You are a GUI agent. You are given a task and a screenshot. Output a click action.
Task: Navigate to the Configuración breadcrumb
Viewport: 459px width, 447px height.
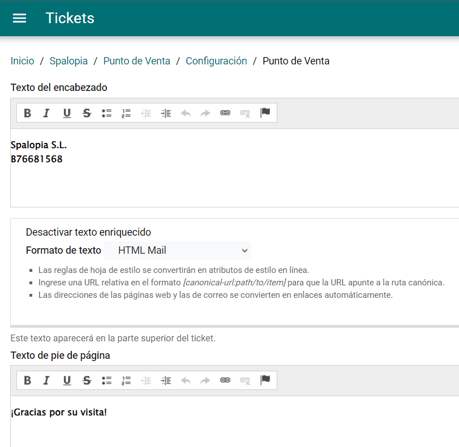tap(216, 61)
